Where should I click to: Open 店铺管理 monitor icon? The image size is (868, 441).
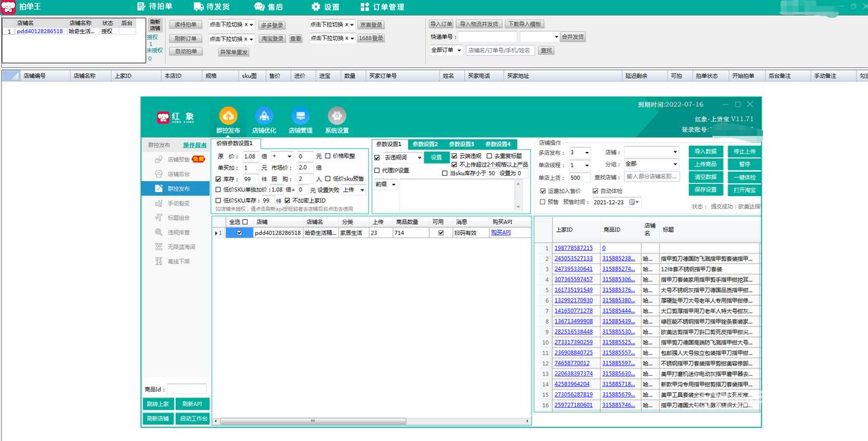click(x=300, y=115)
